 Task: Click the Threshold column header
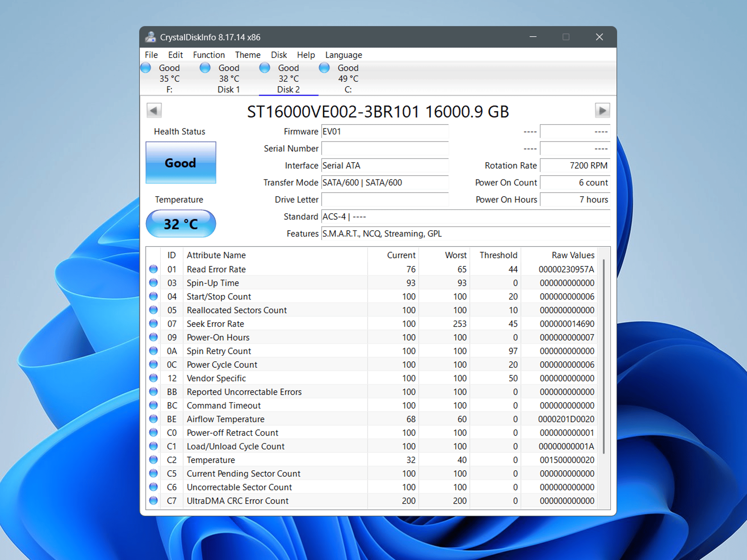coord(495,255)
